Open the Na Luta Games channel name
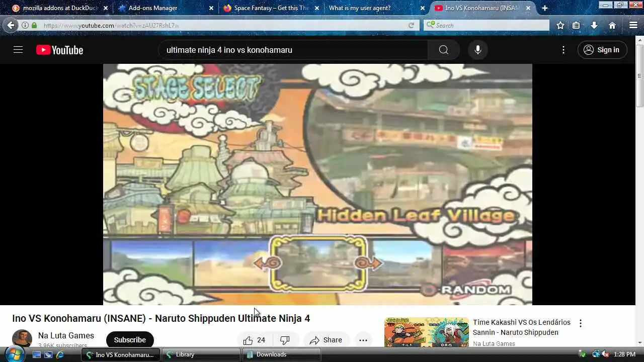Image resolution: width=644 pixels, height=362 pixels. click(66, 335)
